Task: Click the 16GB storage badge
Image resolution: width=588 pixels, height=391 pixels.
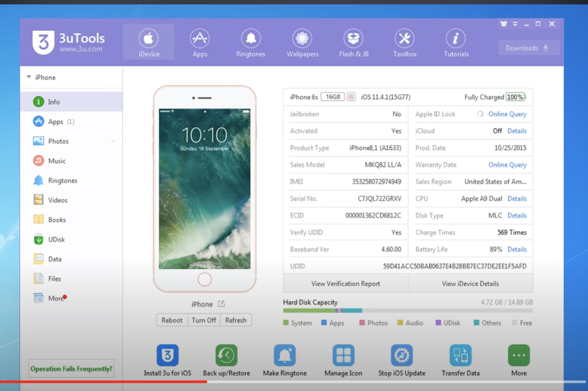Action: click(333, 97)
